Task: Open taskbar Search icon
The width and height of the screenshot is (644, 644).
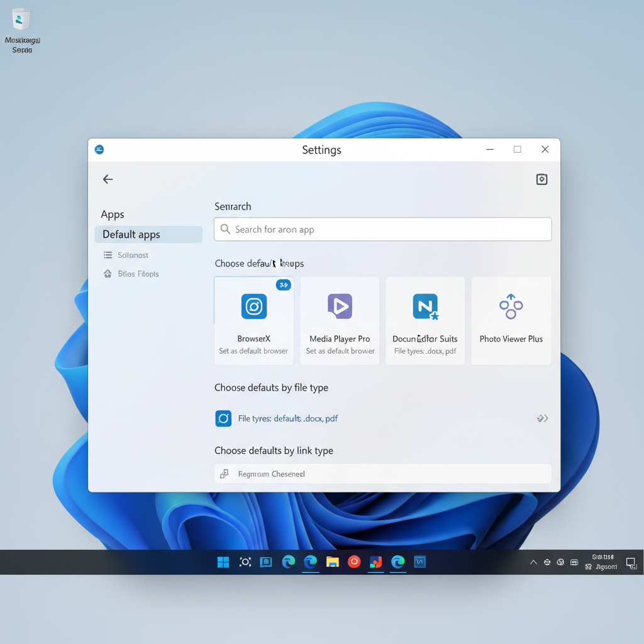Action: (x=245, y=562)
